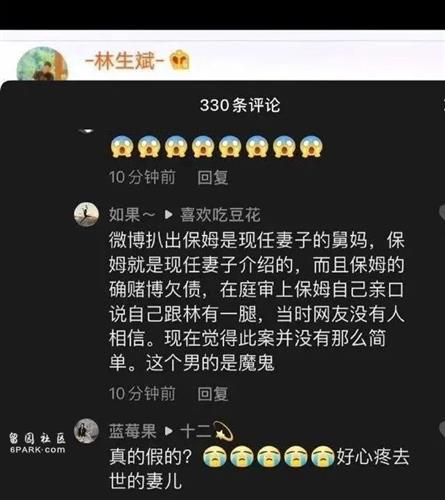
Task: Open 蓝莓果 user avatar
Action: tap(86, 431)
